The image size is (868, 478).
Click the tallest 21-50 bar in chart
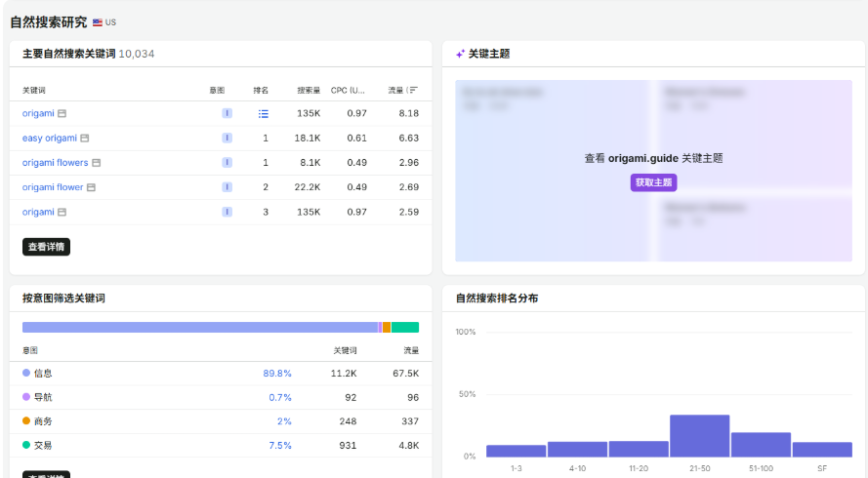[700, 436]
